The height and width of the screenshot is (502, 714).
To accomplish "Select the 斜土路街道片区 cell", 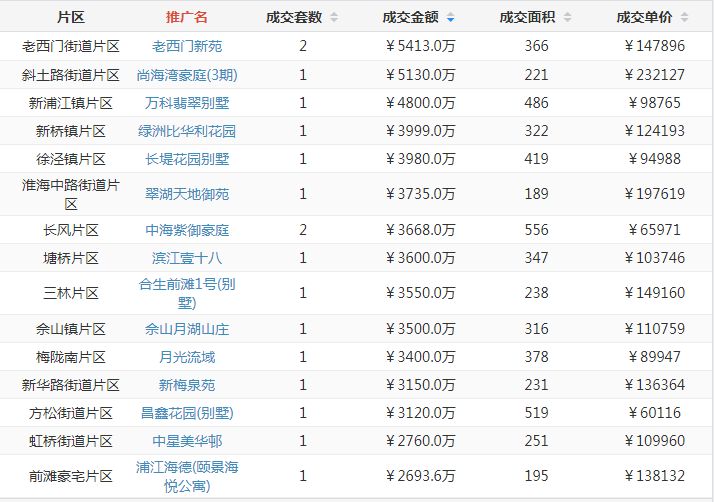I will [x=71, y=75].
